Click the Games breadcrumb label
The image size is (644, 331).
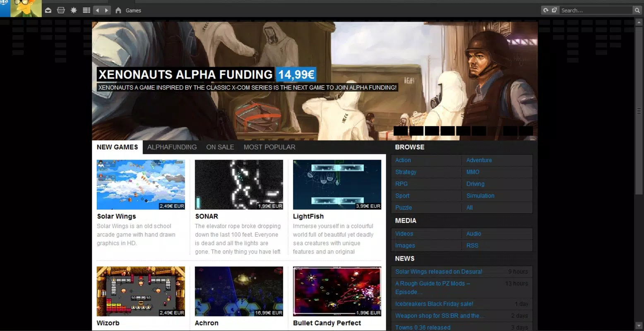coord(133,10)
